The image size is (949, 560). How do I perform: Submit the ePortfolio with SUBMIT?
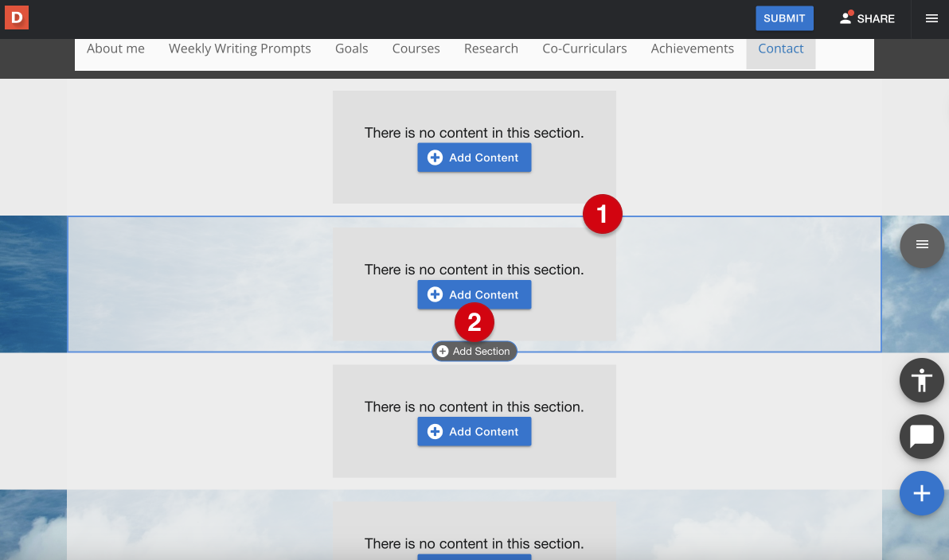click(x=784, y=18)
